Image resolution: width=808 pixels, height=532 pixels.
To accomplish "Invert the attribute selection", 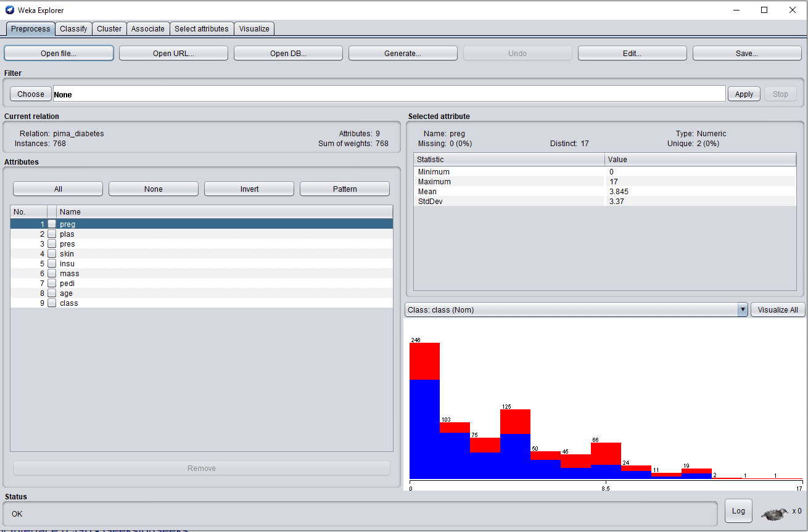I will pyautogui.click(x=249, y=189).
